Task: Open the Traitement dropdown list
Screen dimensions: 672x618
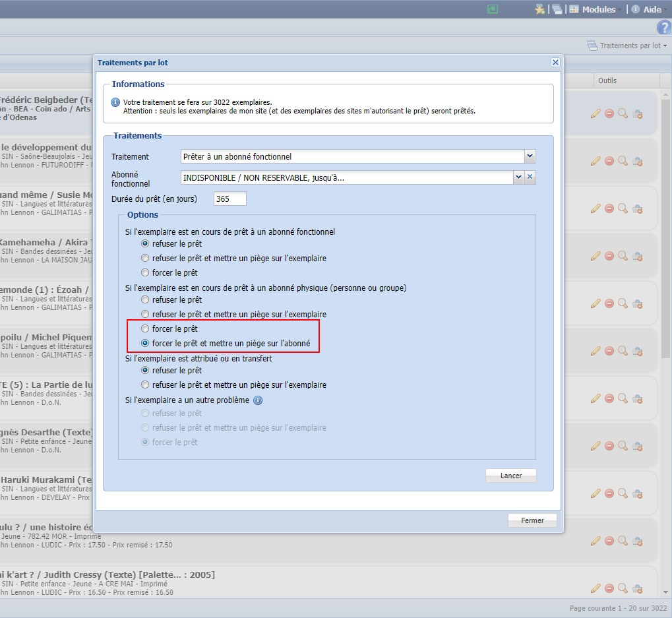Action: (530, 156)
